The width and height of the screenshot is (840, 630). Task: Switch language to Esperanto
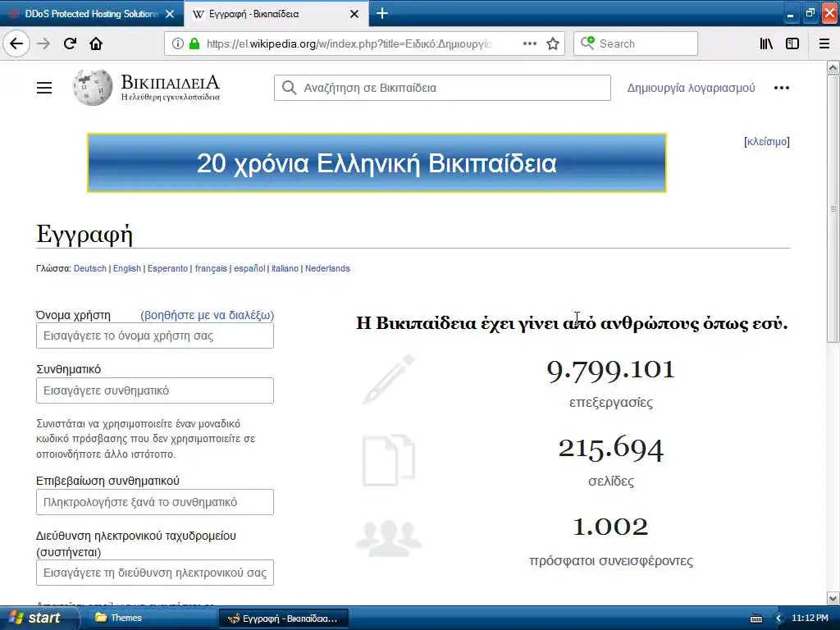167,268
